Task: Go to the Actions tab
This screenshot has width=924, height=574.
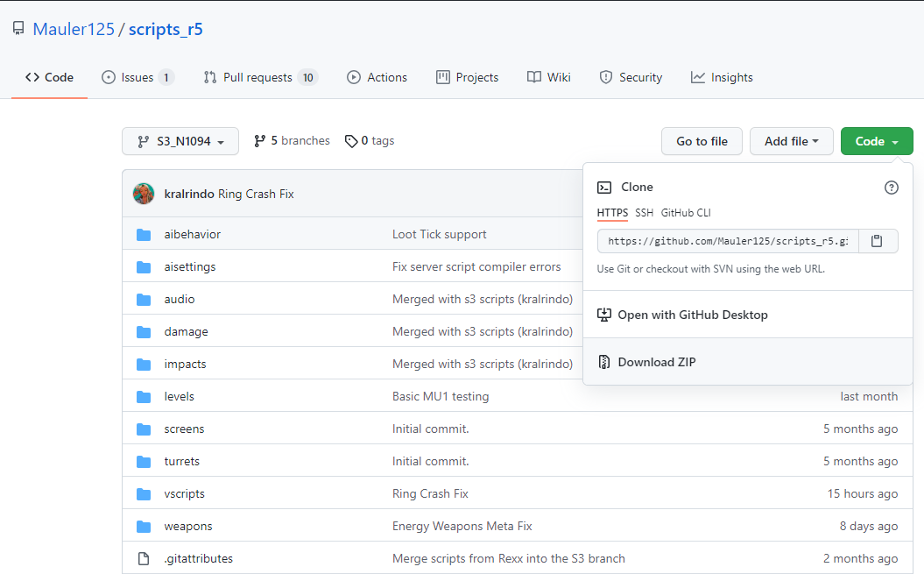Action: click(377, 77)
